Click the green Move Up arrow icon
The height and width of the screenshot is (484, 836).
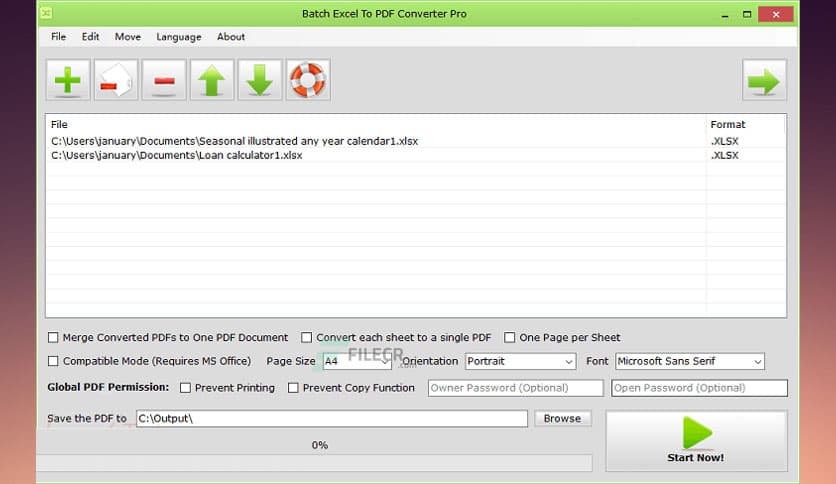(212, 80)
